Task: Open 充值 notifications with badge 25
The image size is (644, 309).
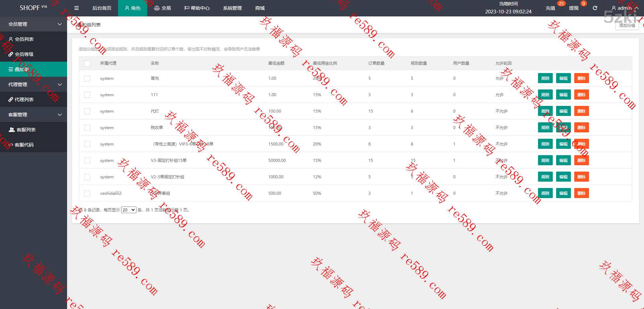Action: pyautogui.click(x=550, y=8)
